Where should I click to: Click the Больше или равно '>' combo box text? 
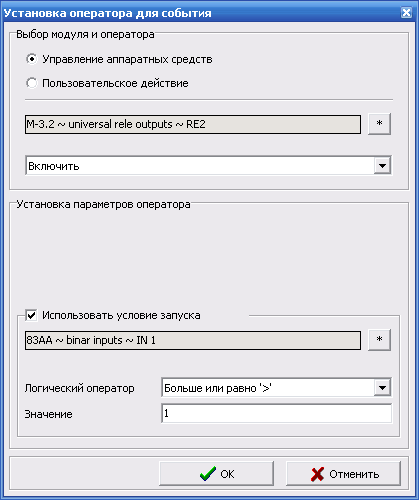click(x=218, y=388)
